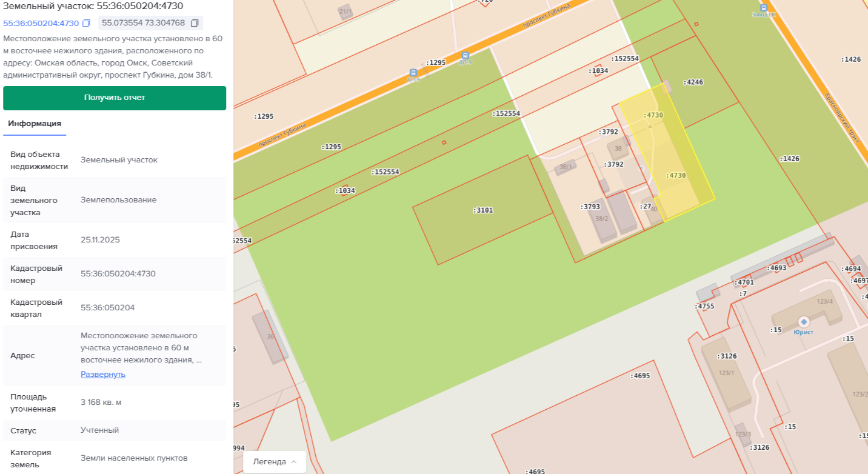This screenshot has height=474, width=868.
Task: Click parcel label :4693 on the map
Action: pos(776,268)
